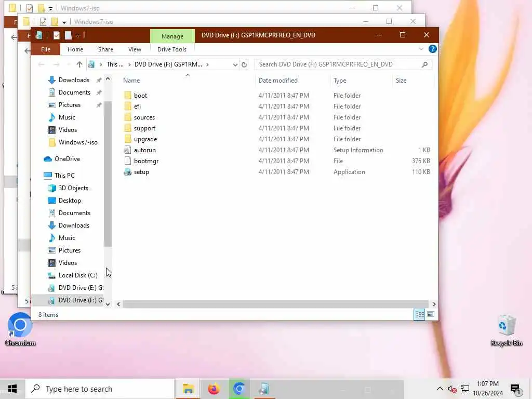Open Downloads in Quick access
Viewport: 532px width, 399px height.
click(x=74, y=79)
